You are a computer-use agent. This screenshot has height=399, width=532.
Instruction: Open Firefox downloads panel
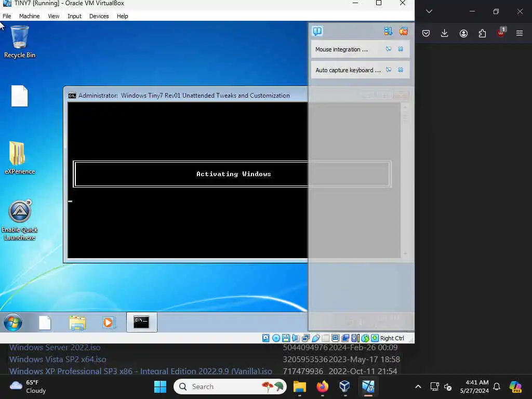pos(445,33)
